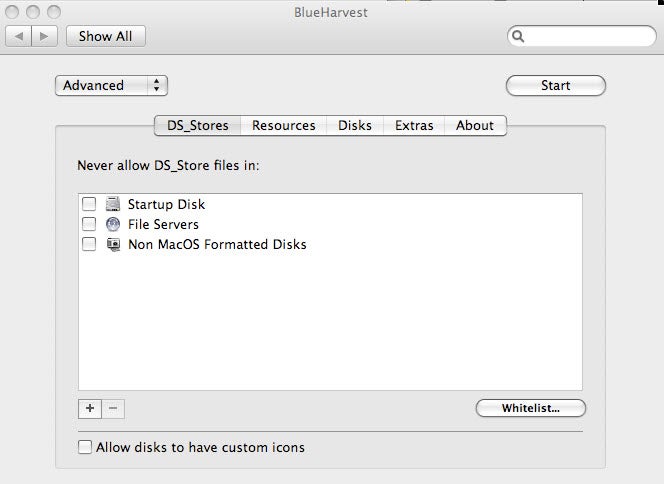
Task: Enable the Startup Disk checkbox
Action: click(x=89, y=204)
